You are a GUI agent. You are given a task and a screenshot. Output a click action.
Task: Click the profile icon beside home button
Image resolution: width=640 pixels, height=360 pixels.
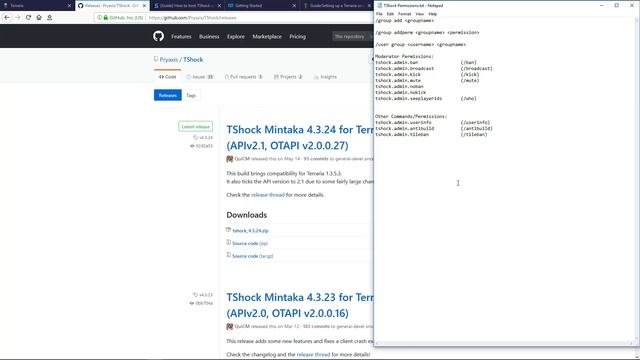(x=49, y=18)
